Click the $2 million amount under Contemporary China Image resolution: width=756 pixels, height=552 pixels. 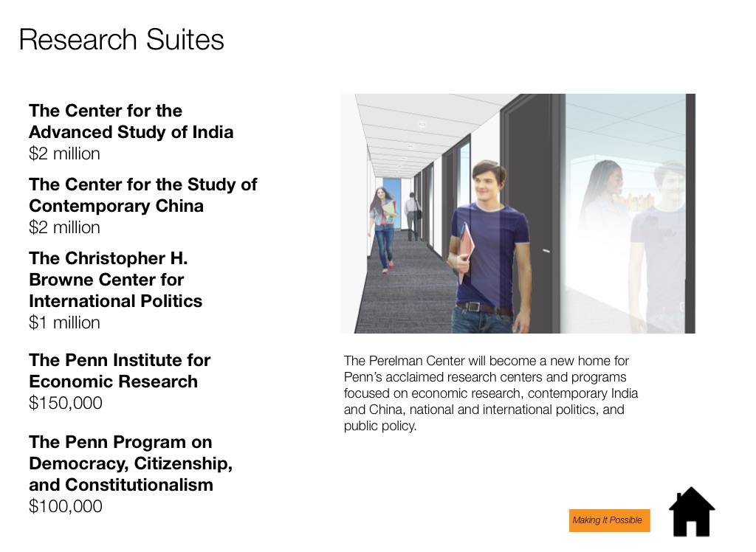point(64,227)
